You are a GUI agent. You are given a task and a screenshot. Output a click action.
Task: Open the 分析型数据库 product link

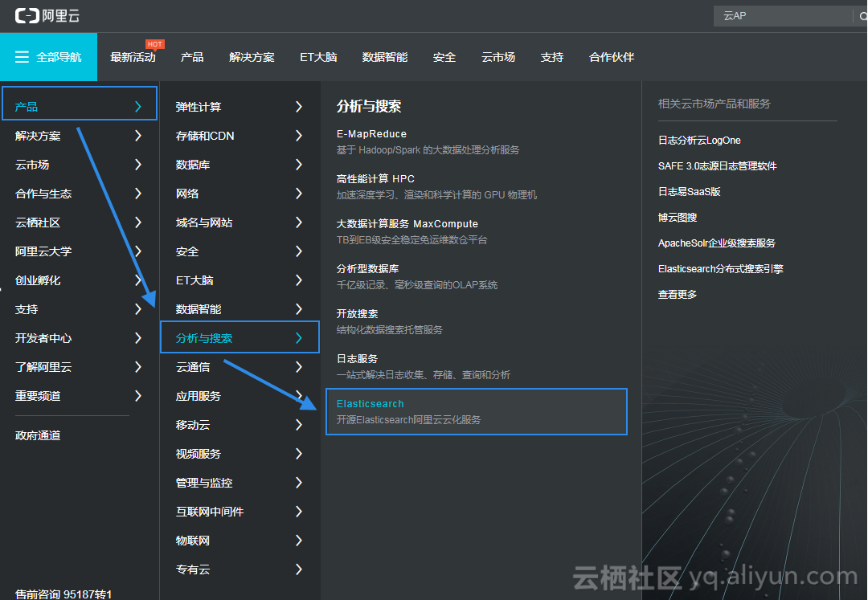pyautogui.click(x=367, y=269)
